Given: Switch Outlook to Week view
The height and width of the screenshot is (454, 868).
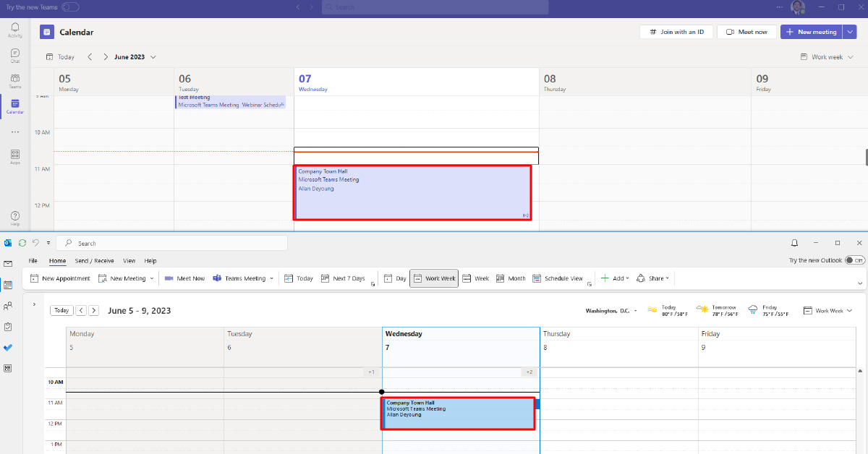Looking at the screenshot, I should click(x=476, y=278).
